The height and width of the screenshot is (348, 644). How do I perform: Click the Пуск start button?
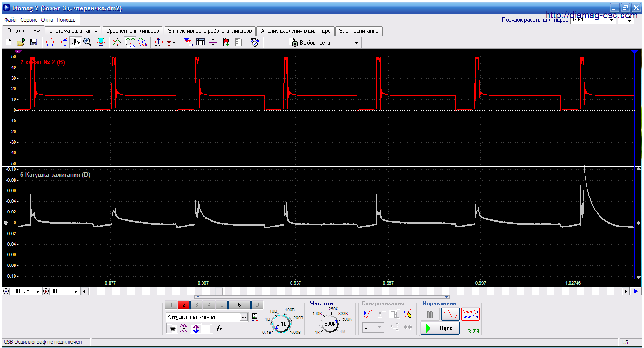coord(440,328)
